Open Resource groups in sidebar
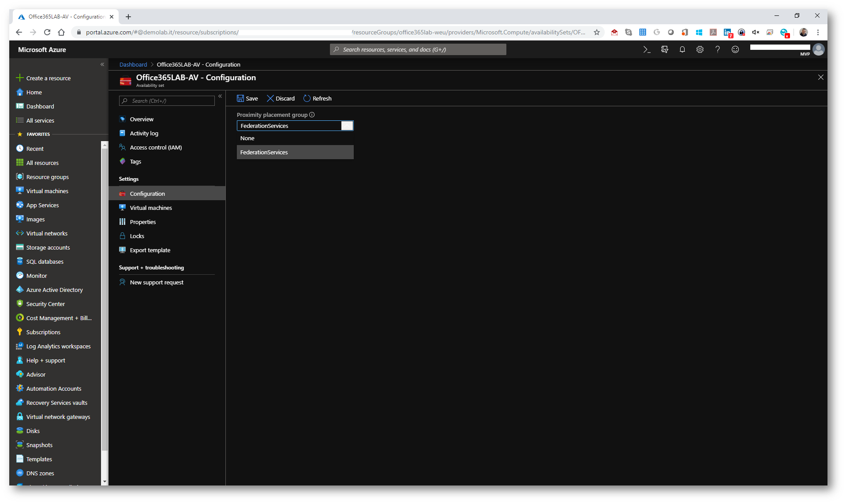The height and width of the screenshot is (504, 846). pos(48,177)
